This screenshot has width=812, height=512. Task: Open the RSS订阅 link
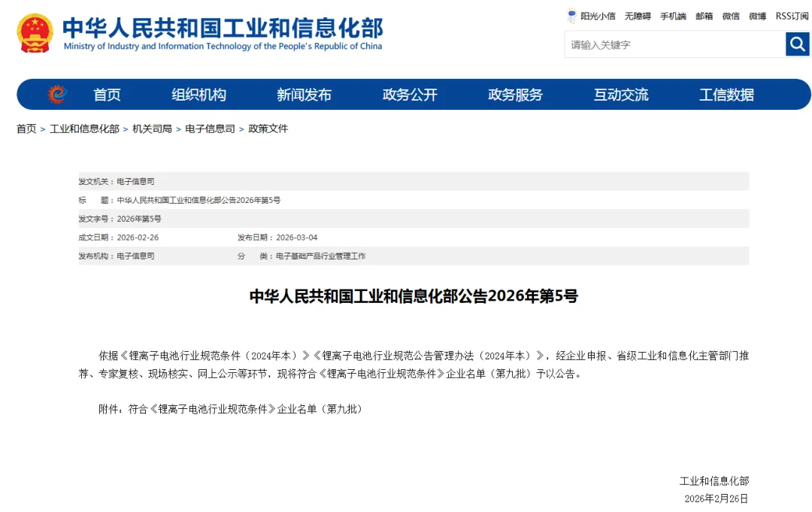tap(792, 16)
